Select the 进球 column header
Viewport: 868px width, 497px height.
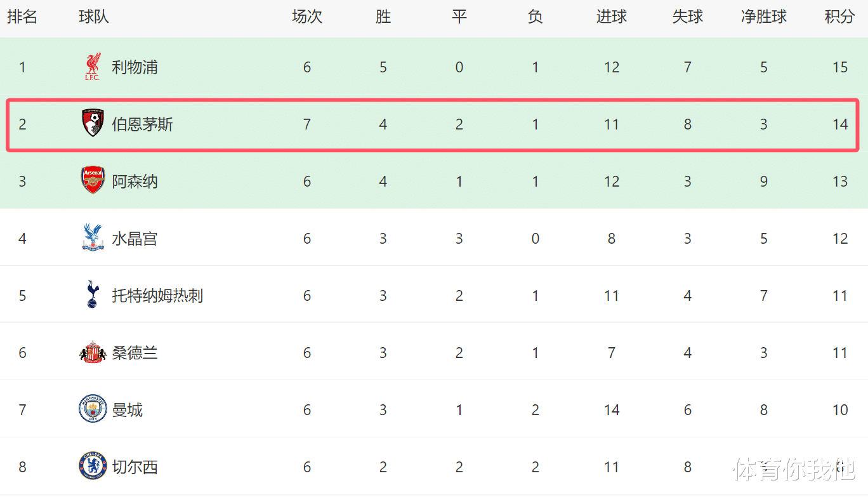(611, 17)
